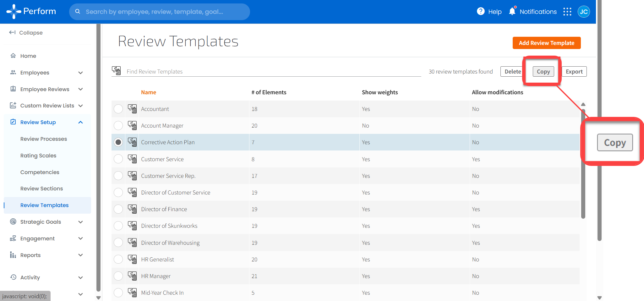Click the Find Review Templates field
644x301 pixels.
[x=273, y=72]
